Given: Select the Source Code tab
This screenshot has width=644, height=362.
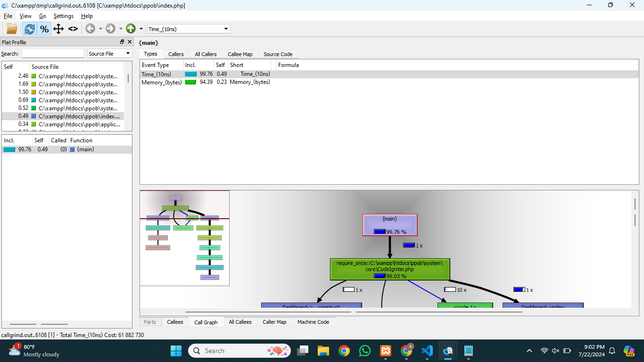Looking at the screenshot, I should coord(278,54).
